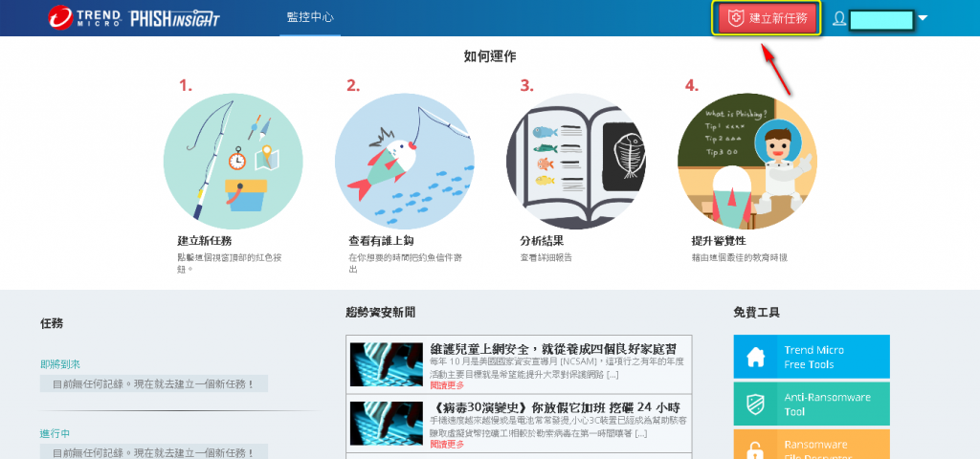This screenshot has width=980, height=459.
Task: Click 閱讀更多 under the 病毒30演變史 article
Action: pyautogui.click(x=447, y=444)
